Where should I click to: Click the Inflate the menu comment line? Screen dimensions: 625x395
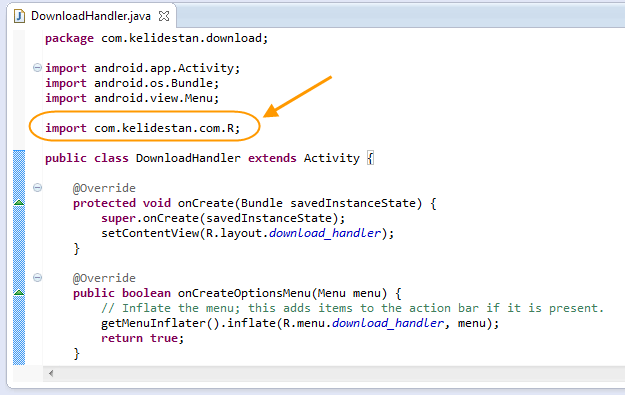(x=352, y=308)
